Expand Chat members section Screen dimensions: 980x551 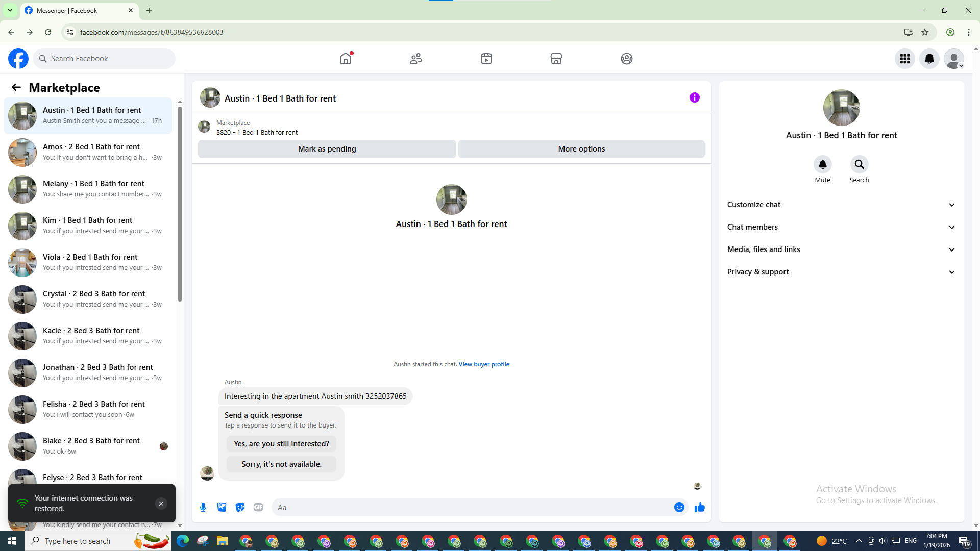841,227
